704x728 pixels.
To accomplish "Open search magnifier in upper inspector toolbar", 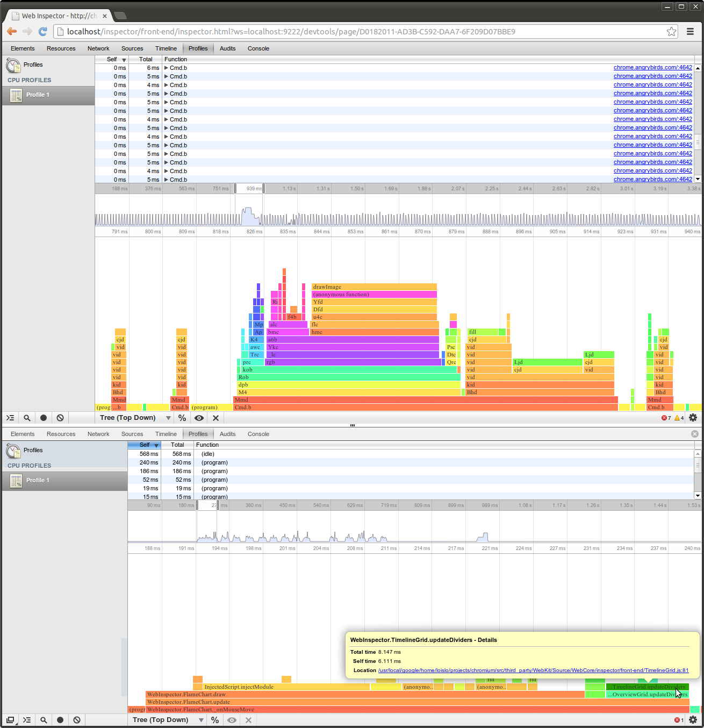I will tap(27, 418).
